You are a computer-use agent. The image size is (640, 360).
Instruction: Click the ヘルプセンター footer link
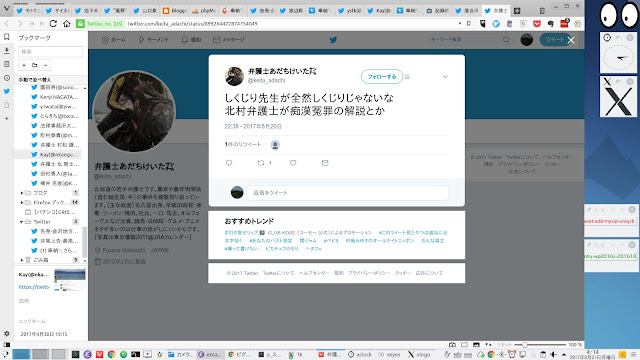[x=314, y=273]
